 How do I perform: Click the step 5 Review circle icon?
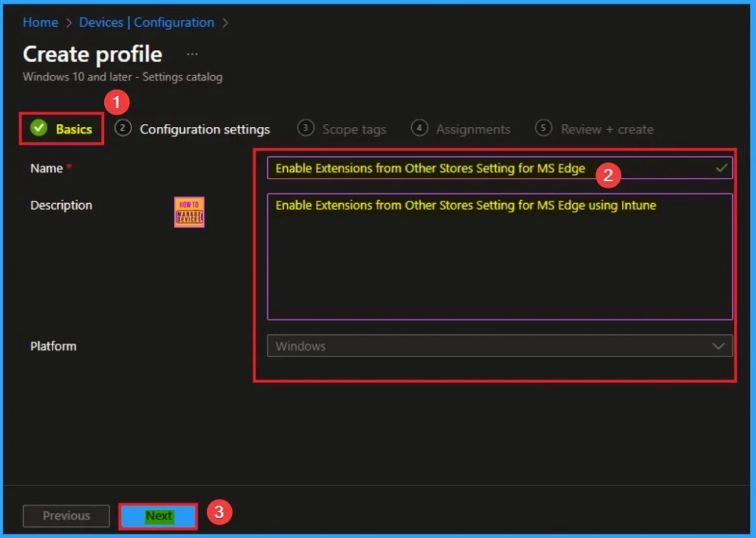(543, 128)
